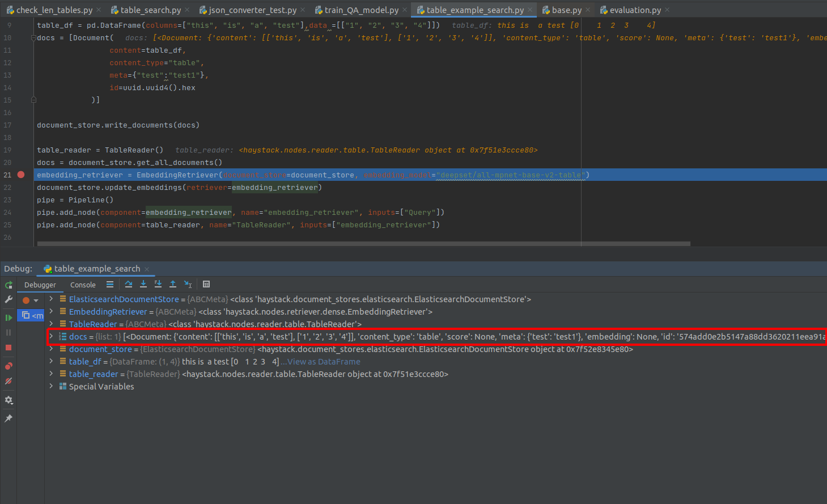Image resolution: width=827 pixels, height=504 pixels.
Task: Select the Debugger tab
Action: click(x=40, y=285)
